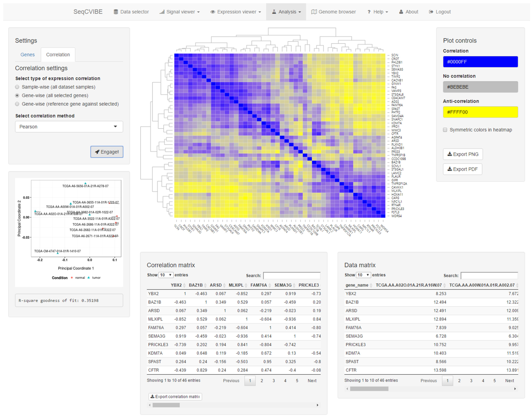Enable Symmetric colors in heatmap checkbox
Viewport: 532px width, 418px height.
pyautogui.click(x=445, y=130)
